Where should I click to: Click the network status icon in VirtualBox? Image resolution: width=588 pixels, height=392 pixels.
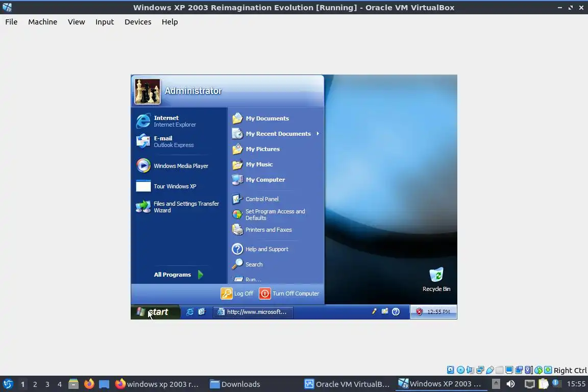click(x=480, y=370)
